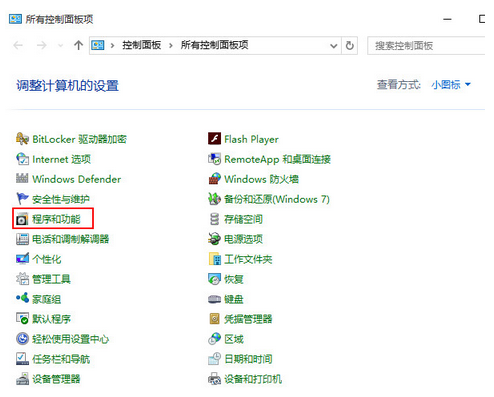Click the 控制面板 breadcrumb segment

(x=142, y=45)
